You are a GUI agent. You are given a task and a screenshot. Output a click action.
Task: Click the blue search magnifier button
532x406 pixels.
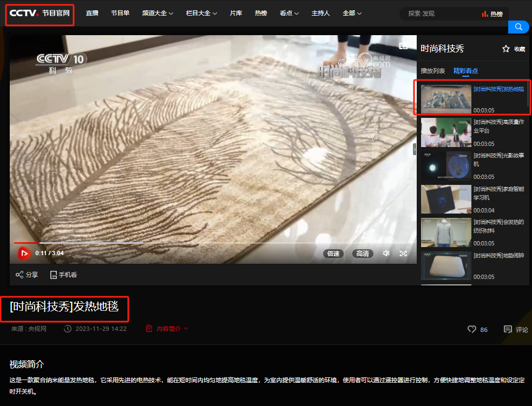(518, 27)
